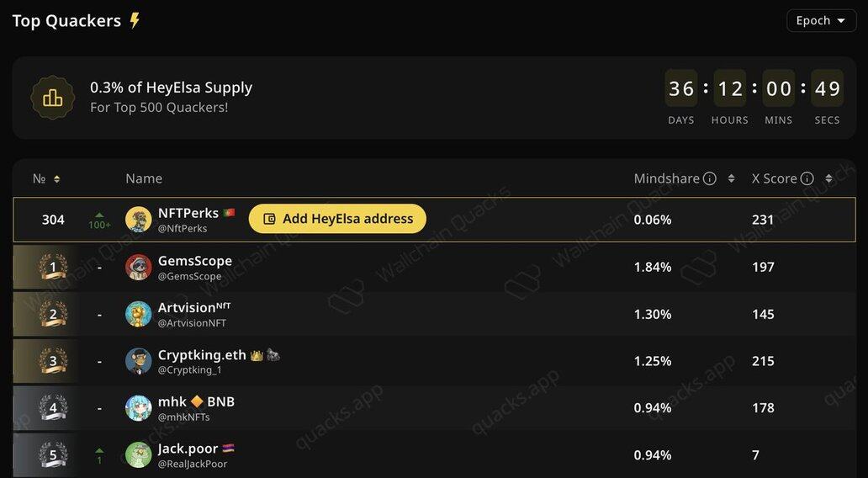The width and height of the screenshot is (868, 478).
Task: Open Cryptking.eth profile avatar
Action: (138, 362)
